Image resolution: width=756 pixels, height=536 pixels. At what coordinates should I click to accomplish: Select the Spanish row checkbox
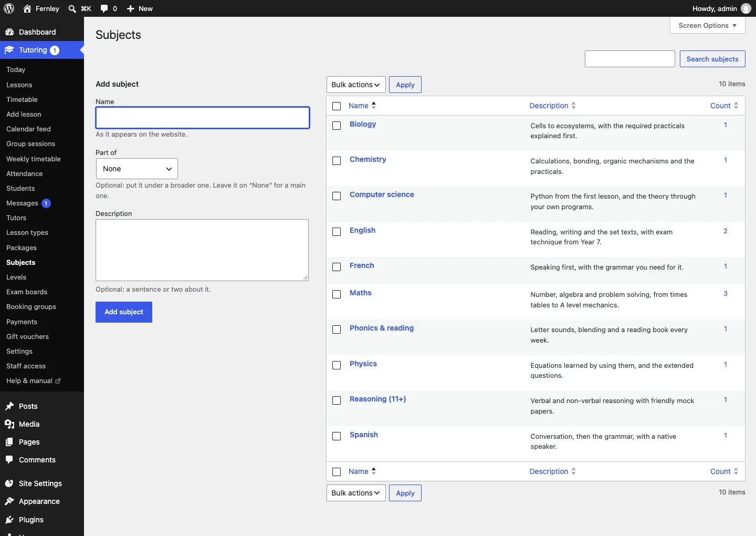click(x=337, y=436)
